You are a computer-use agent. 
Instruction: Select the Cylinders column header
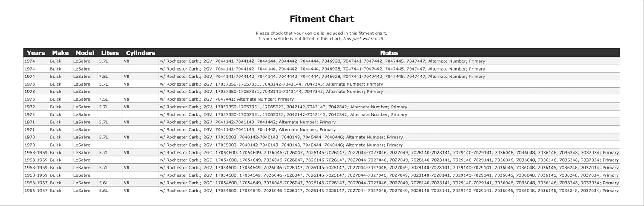[x=140, y=53]
